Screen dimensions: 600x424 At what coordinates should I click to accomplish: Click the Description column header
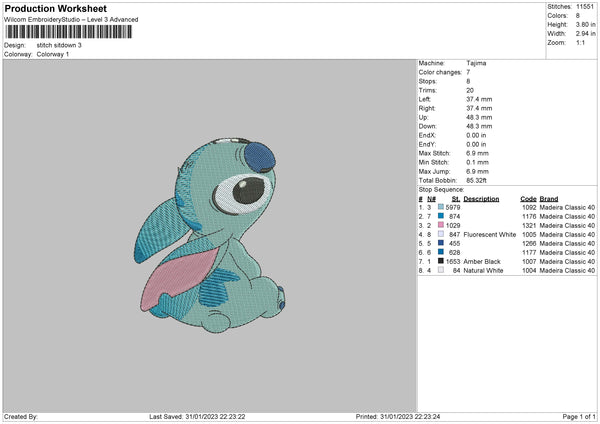pyautogui.click(x=481, y=198)
